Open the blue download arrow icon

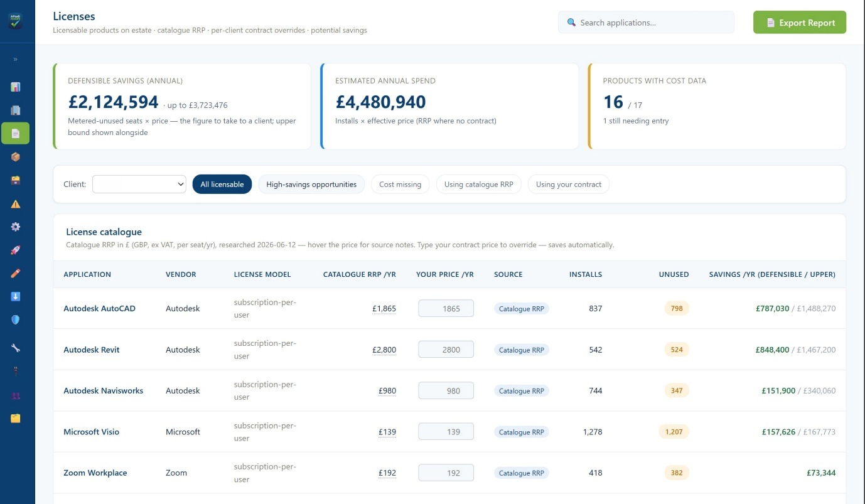tap(15, 297)
